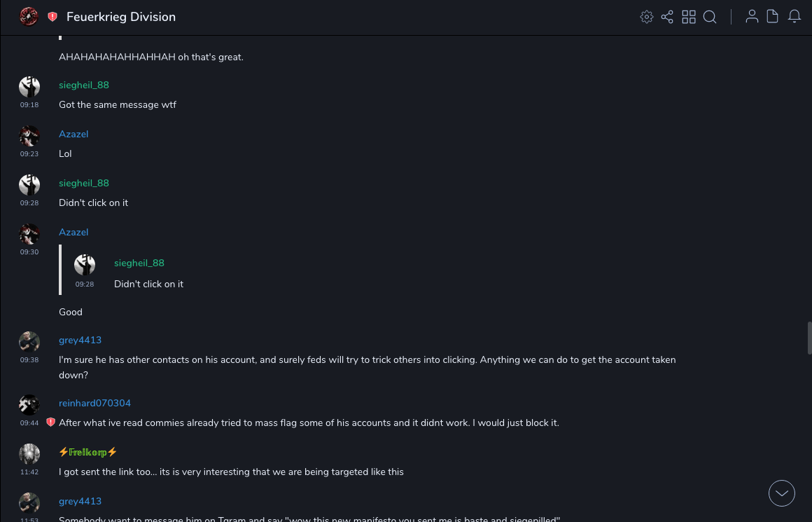Click username grey4413 at 09:38
Screen dimensions: 812x522
point(80,340)
